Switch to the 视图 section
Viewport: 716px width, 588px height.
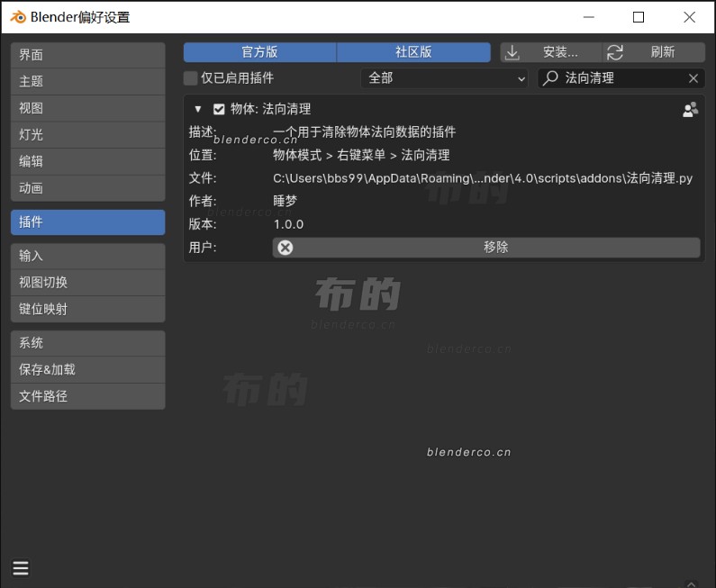[87, 108]
